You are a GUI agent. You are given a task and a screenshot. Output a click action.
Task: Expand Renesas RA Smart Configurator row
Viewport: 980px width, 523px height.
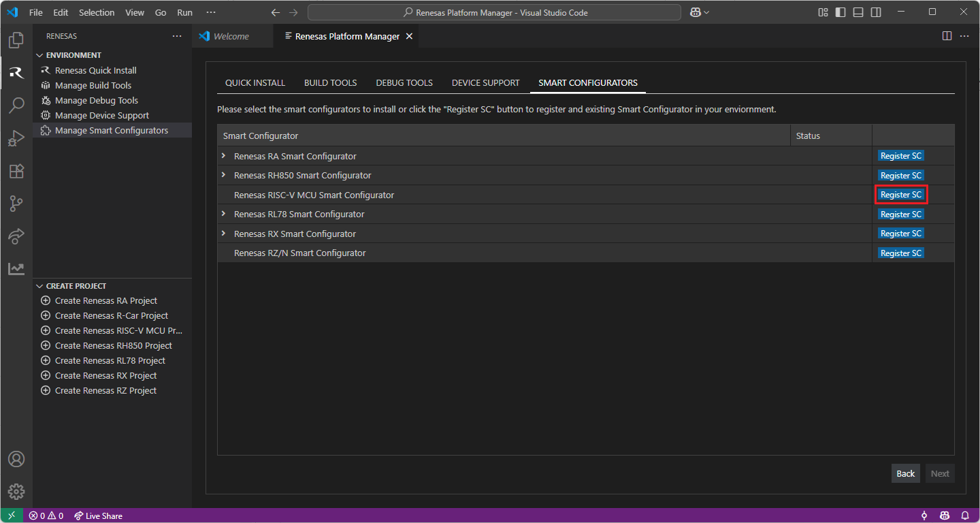point(223,156)
